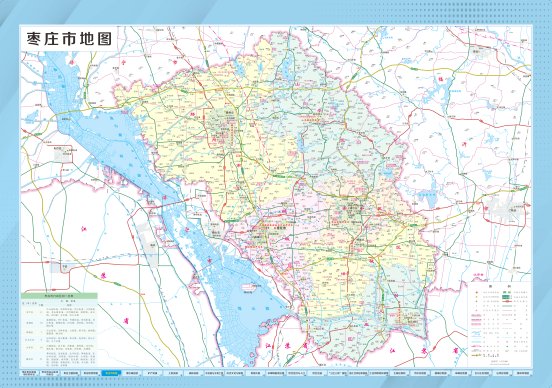The width and height of the screenshot is (552, 388).
Task: Click gray urban area at map's right edge
Action: point(506,210)
